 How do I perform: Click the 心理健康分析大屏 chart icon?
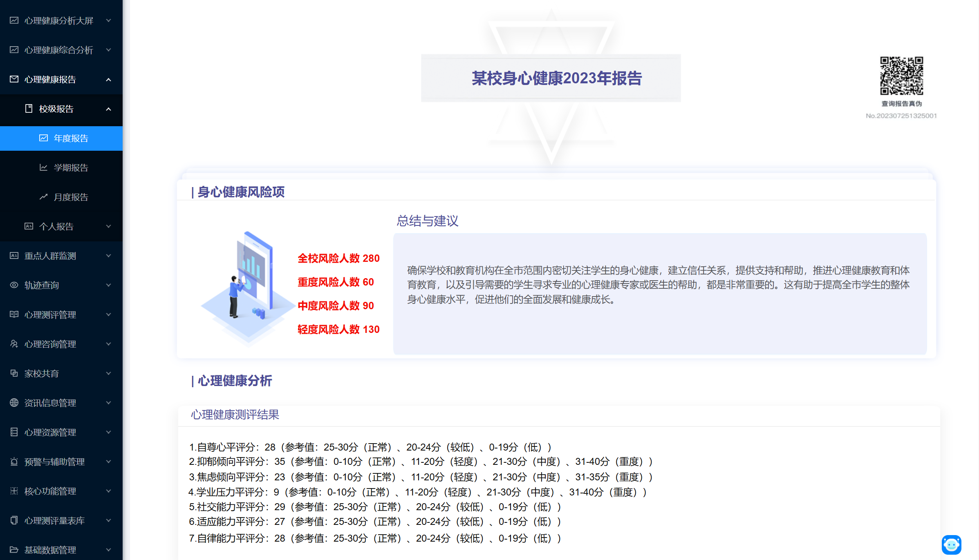14,20
